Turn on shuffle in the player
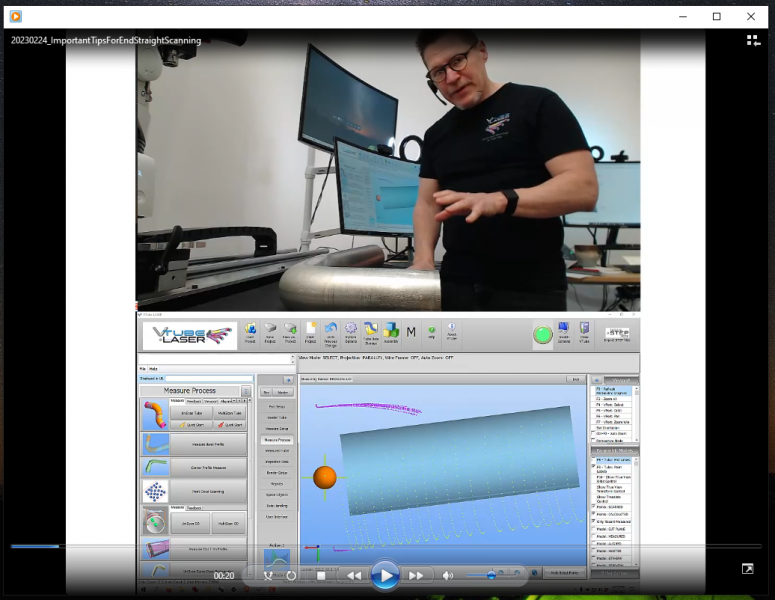Viewport: 775px width, 600px height. point(267,576)
